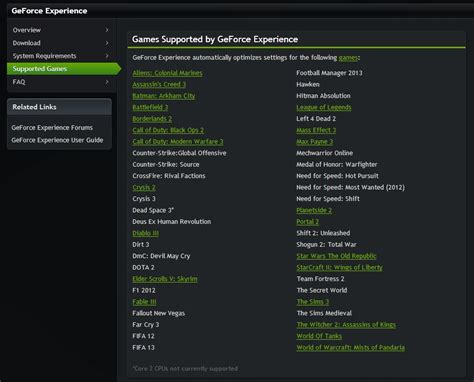The height and width of the screenshot is (382, 474).
Task: Select the DmC: Devil May Cry entry
Action: point(161,256)
